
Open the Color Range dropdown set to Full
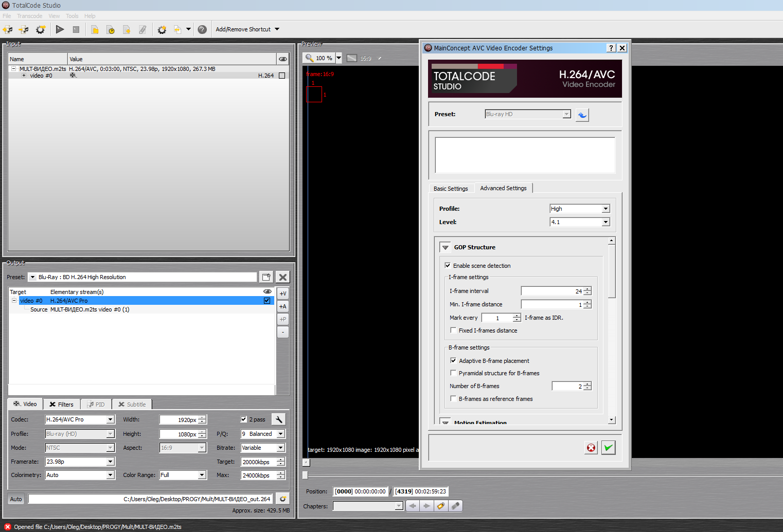tap(183, 475)
